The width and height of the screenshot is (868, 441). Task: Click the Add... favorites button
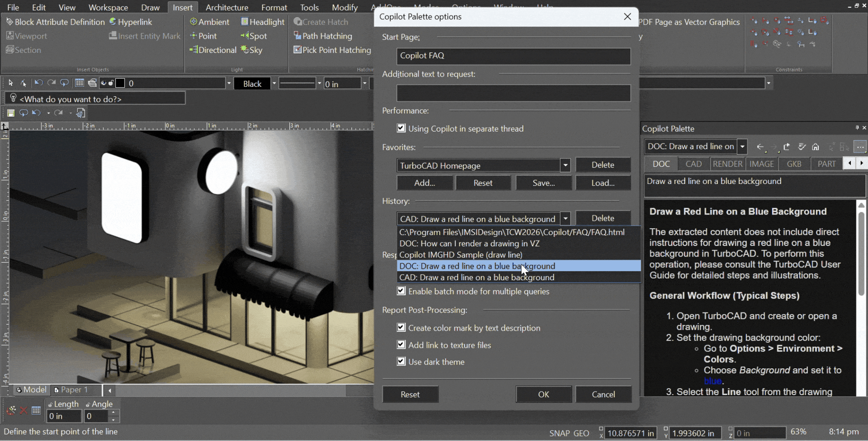click(425, 183)
